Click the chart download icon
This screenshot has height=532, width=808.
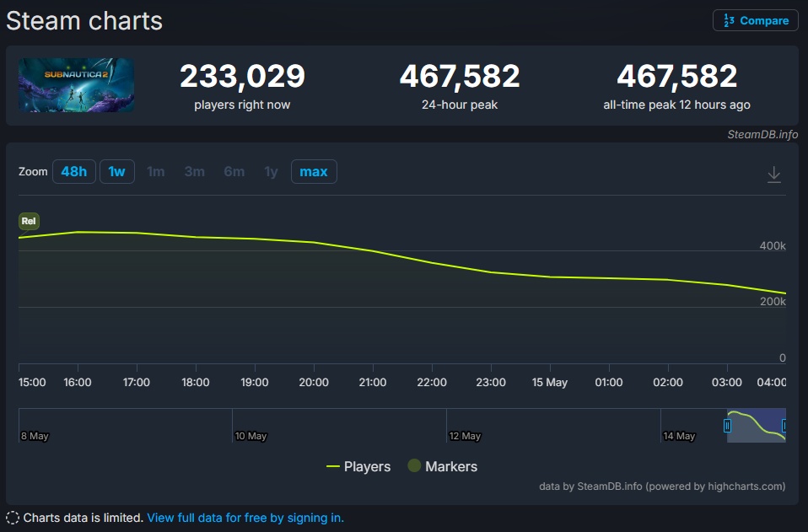pos(774,174)
